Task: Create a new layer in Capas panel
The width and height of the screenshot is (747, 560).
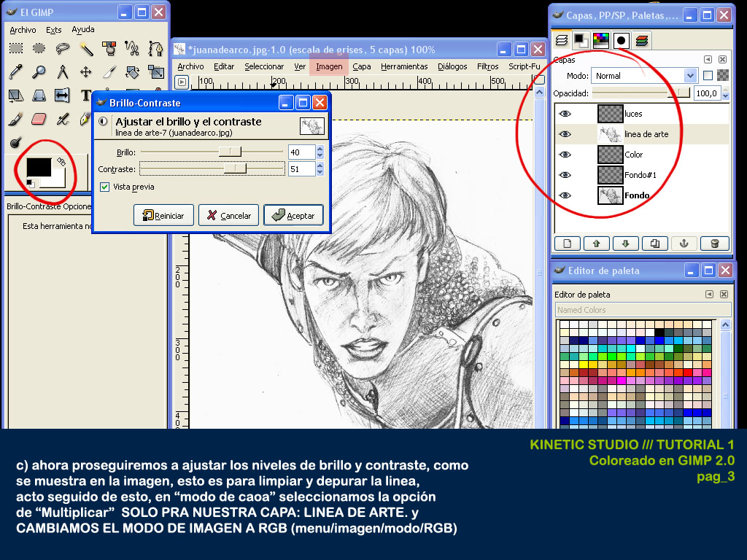Action: click(568, 244)
